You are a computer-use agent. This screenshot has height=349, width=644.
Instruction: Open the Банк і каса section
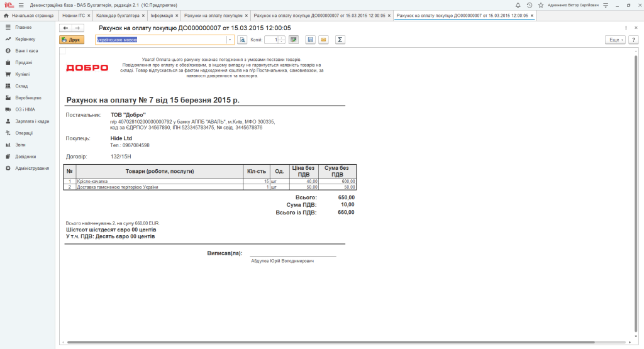(x=26, y=51)
